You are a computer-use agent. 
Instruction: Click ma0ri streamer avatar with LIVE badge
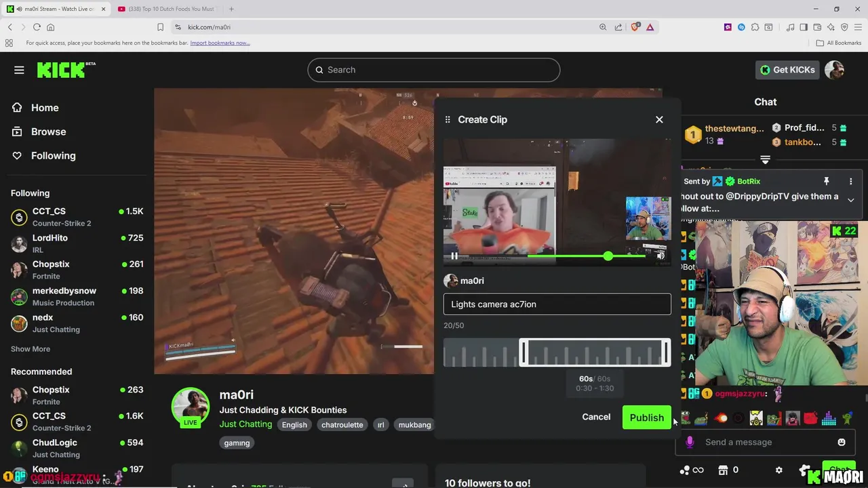point(191,408)
